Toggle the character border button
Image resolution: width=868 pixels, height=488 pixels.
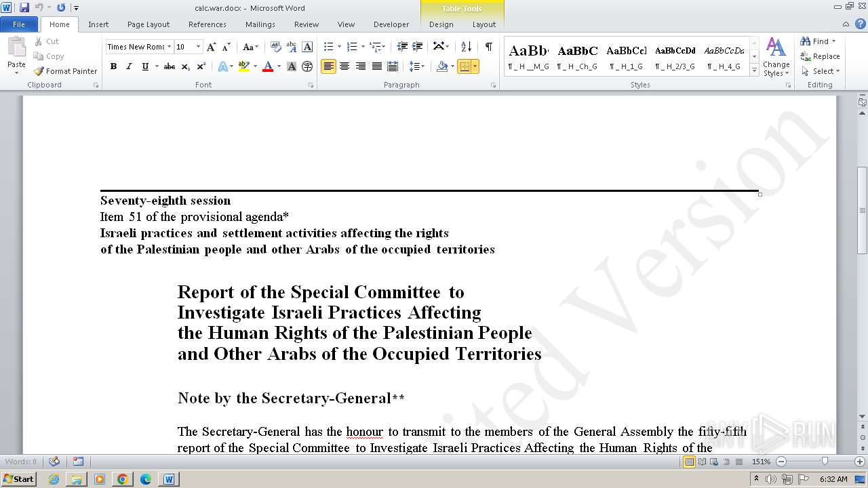tap(307, 47)
